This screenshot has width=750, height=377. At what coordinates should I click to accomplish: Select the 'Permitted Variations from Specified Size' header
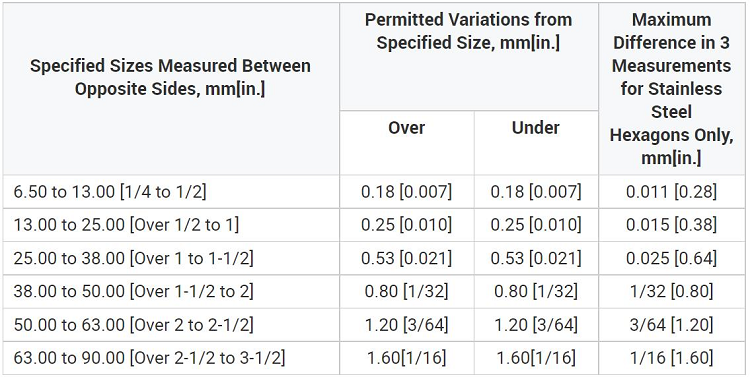tap(468, 31)
